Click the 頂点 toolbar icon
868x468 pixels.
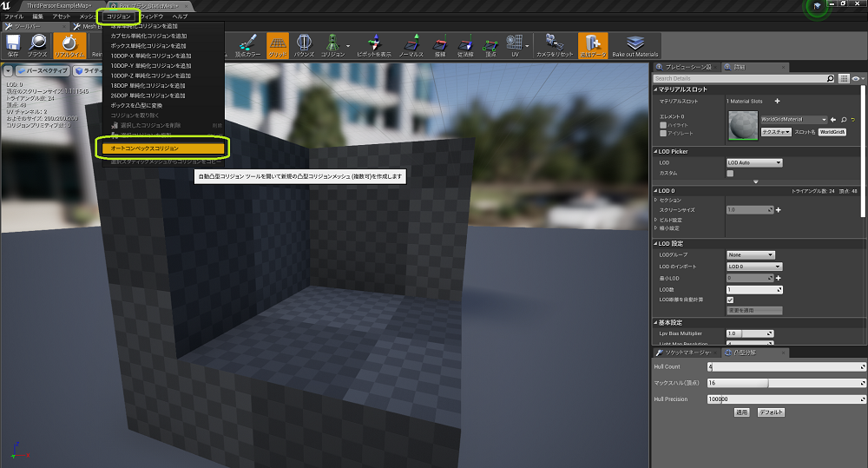click(490, 45)
